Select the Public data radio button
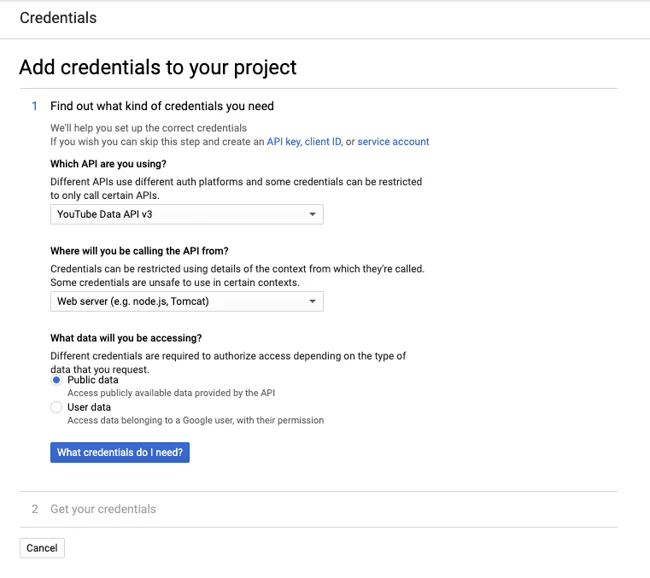650x578 pixels. [x=57, y=380]
